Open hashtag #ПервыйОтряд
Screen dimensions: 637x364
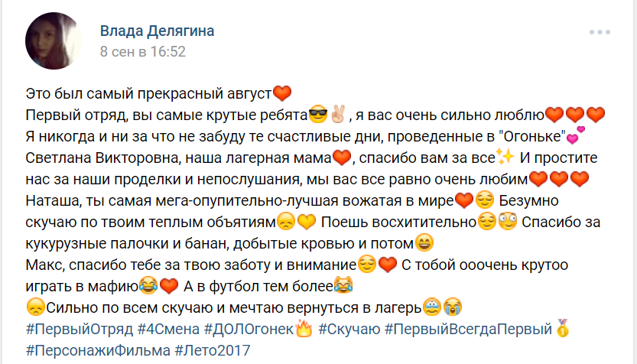(80, 329)
